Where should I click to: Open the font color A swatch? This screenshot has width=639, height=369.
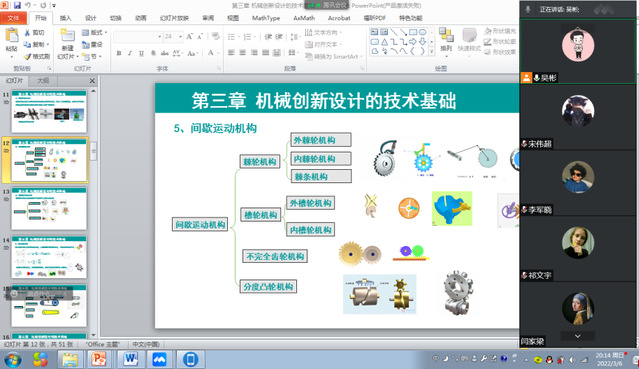(x=211, y=53)
